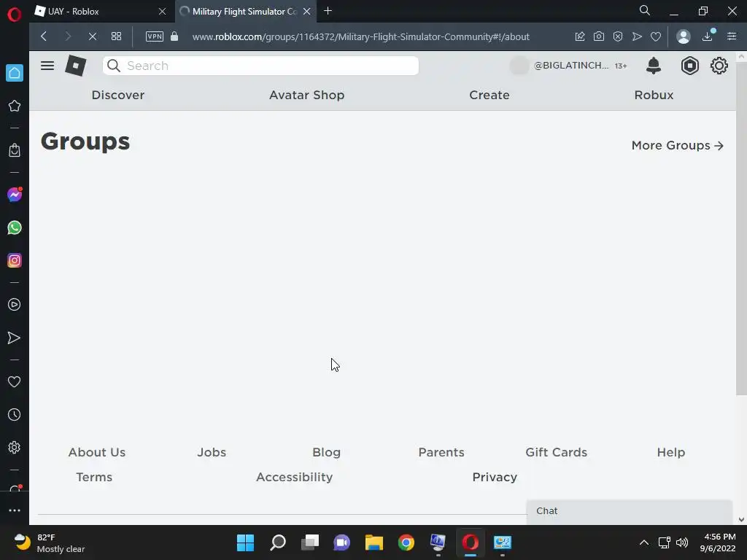Open the Accessibility footer link

pyautogui.click(x=295, y=477)
